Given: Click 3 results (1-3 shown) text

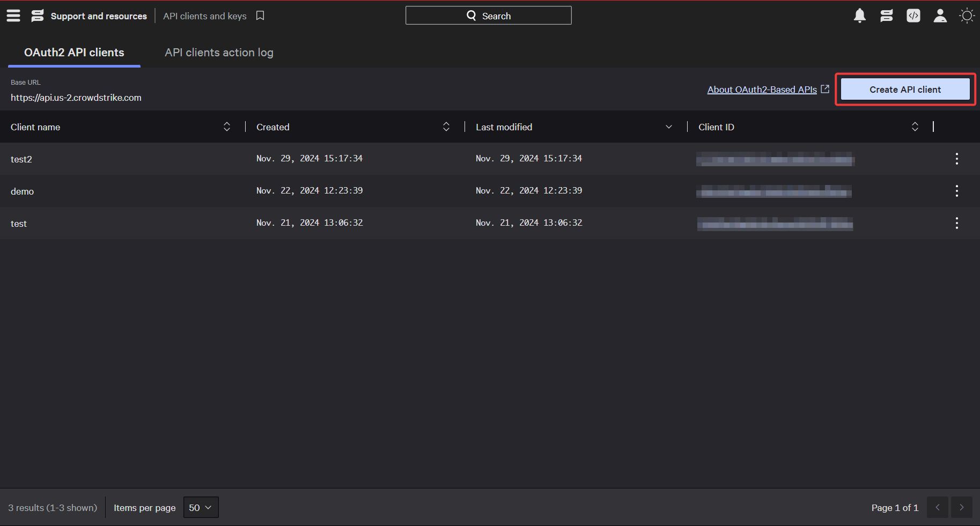Looking at the screenshot, I should tap(53, 508).
